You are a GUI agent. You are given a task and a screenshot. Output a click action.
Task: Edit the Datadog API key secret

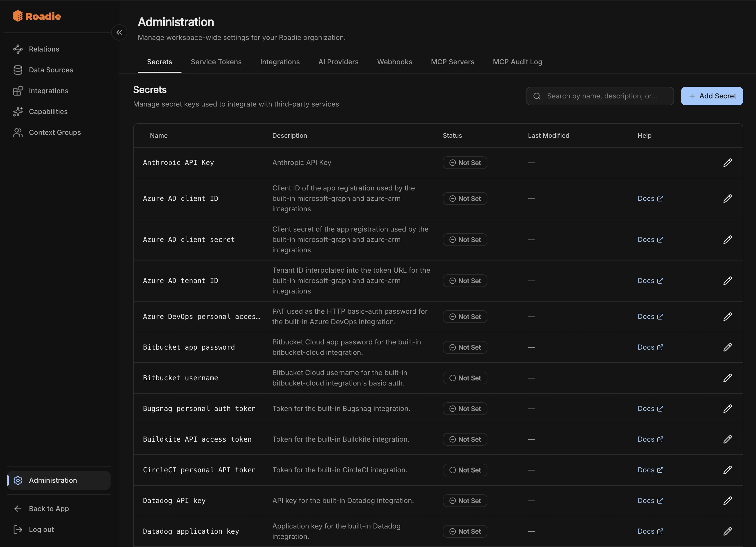tap(727, 501)
